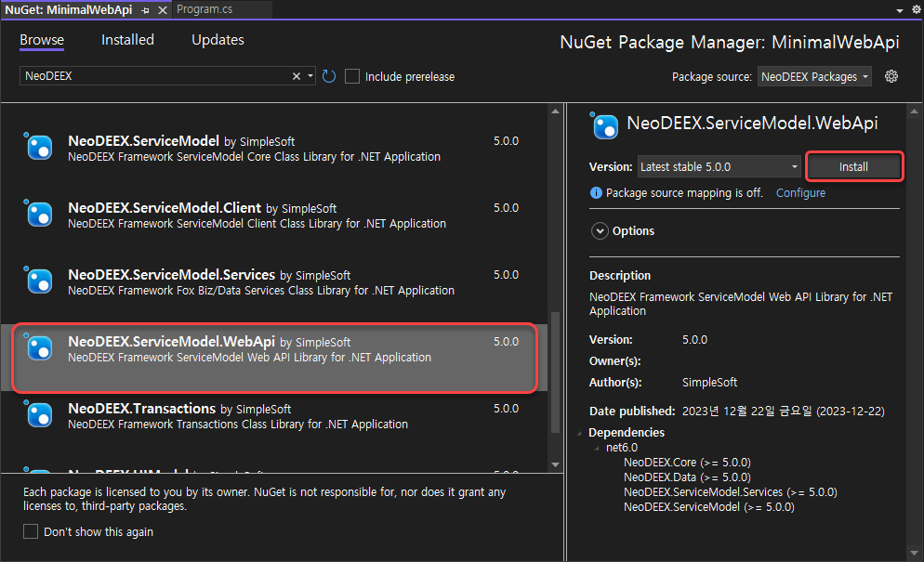Click the details pane scroll up arrow
Viewport: 924px width, 562px height.
[914, 111]
